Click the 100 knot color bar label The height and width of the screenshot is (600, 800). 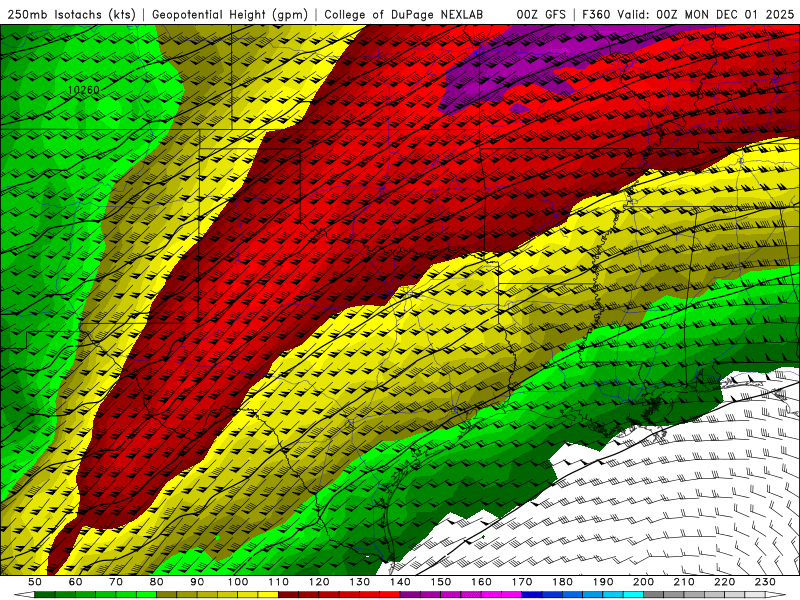238,582
